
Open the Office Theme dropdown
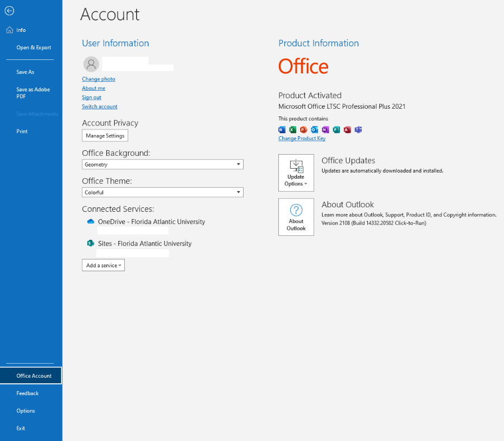coord(162,192)
